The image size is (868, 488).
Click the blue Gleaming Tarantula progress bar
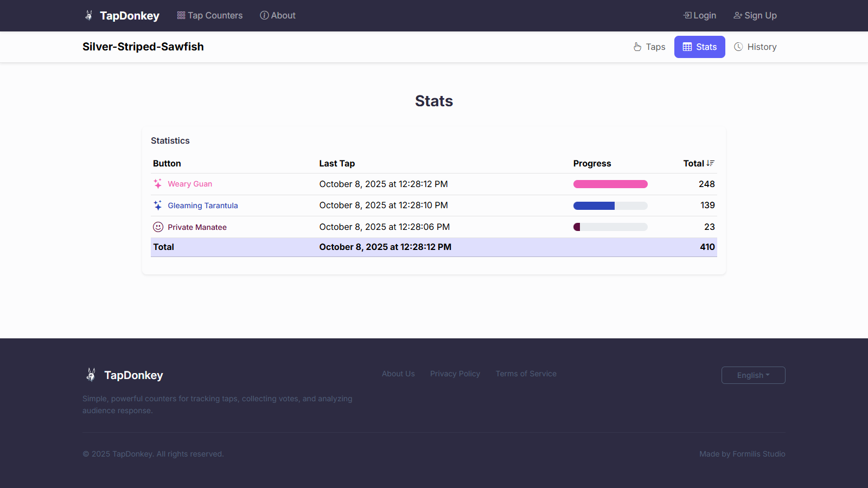click(x=610, y=206)
